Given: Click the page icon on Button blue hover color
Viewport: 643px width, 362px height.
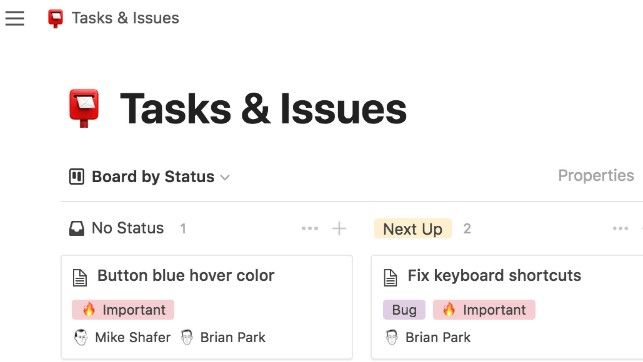Looking at the screenshot, I should [x=80, y=278].
